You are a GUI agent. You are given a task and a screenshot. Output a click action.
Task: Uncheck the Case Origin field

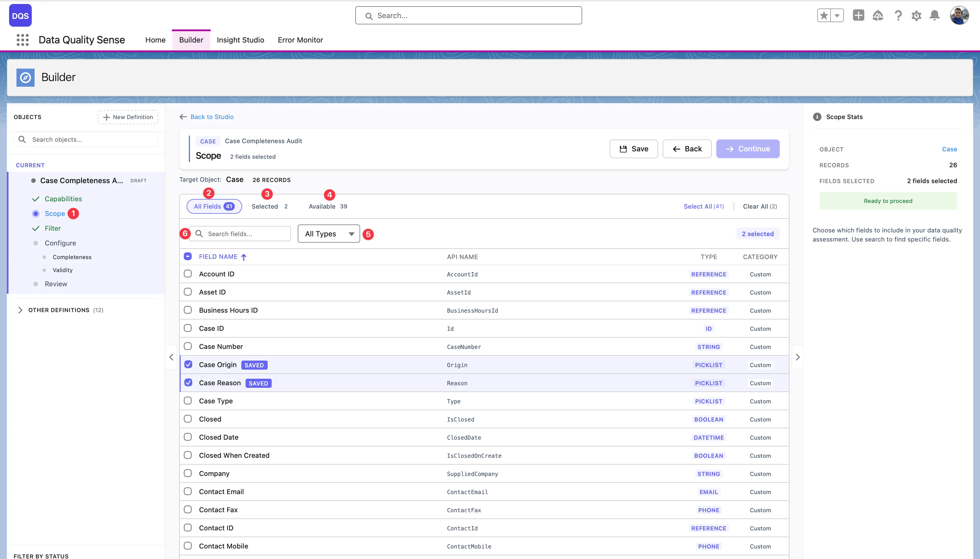pos(188,364)
